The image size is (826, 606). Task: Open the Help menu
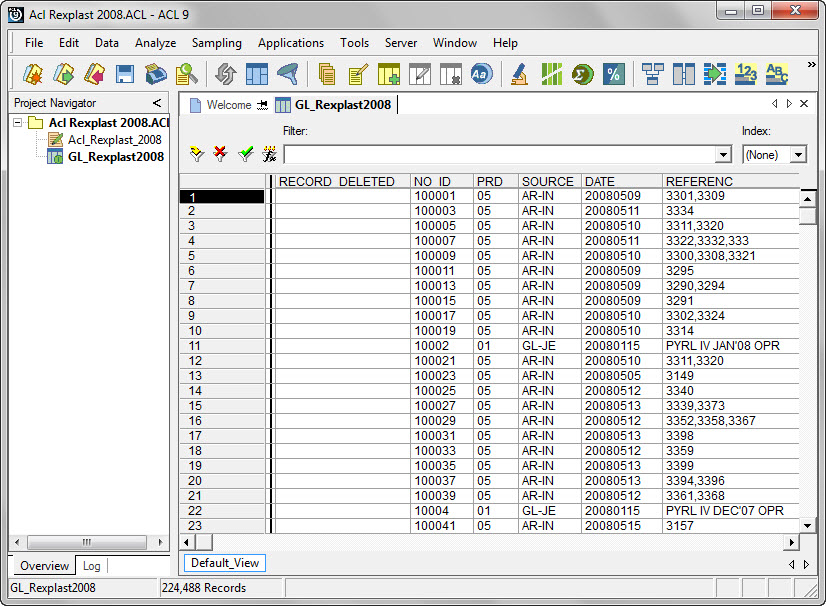[505, 43]
